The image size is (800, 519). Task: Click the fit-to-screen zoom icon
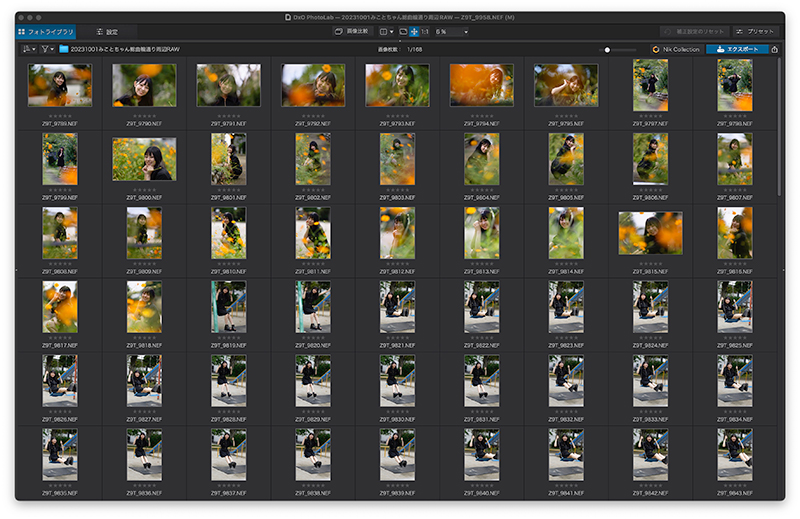403,32
